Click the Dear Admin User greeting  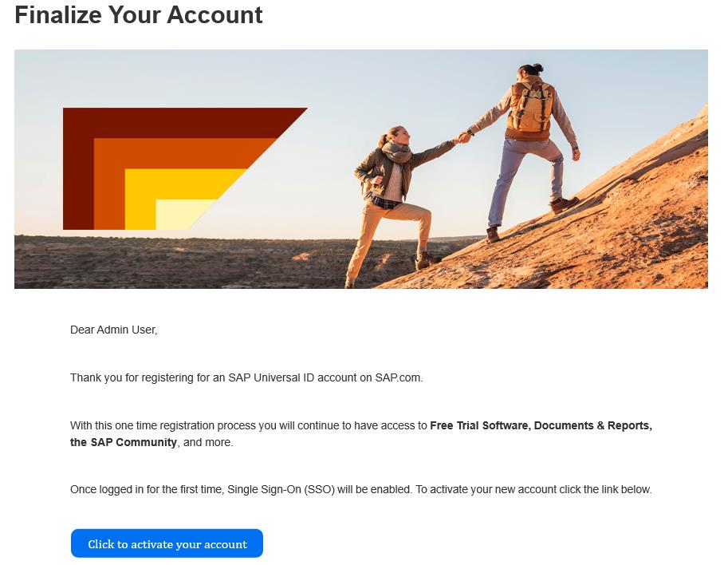113,330
